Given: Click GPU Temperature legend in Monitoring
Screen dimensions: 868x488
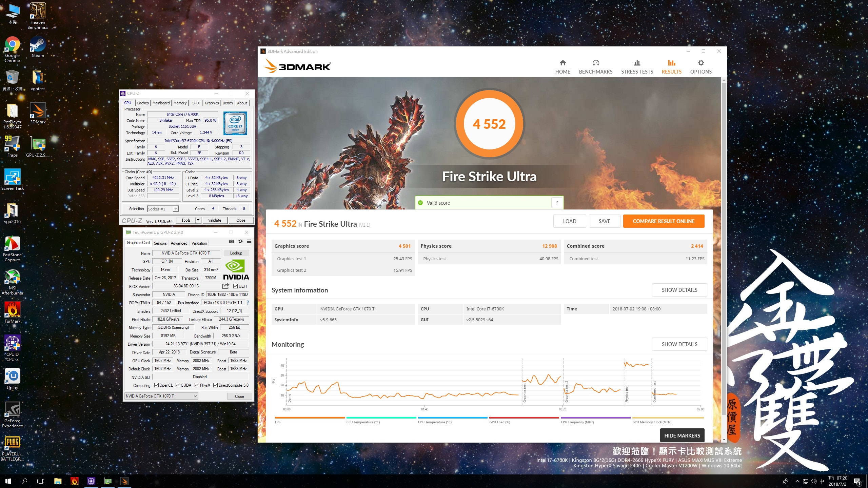Looking at the screenshot, I should coord(452,420).
